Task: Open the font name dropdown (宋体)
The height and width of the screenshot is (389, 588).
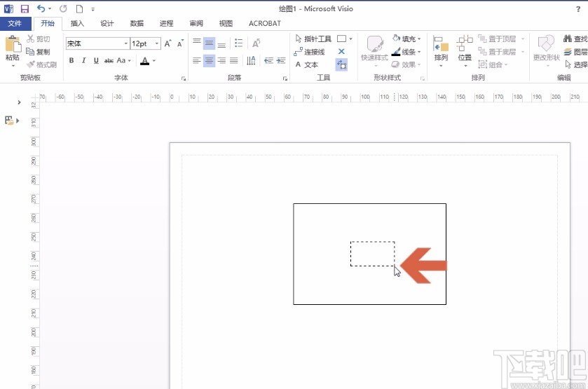Action: pos(126,43)
